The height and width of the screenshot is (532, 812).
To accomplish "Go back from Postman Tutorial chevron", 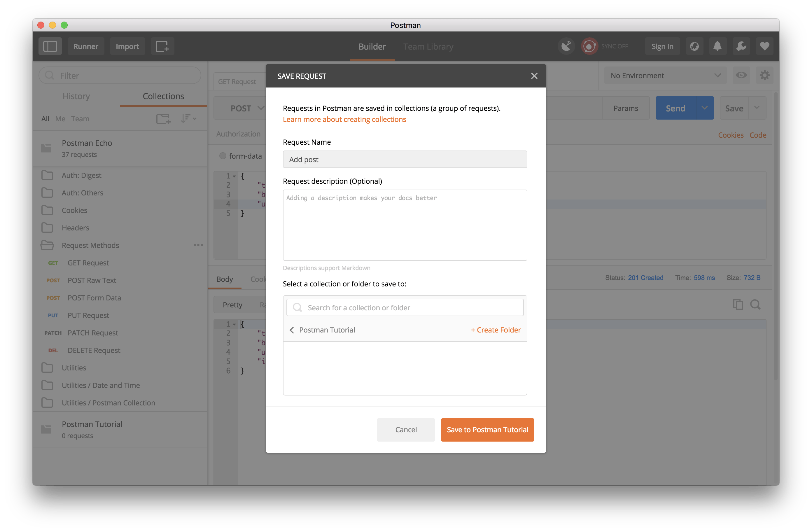I will tap(292, 330).
